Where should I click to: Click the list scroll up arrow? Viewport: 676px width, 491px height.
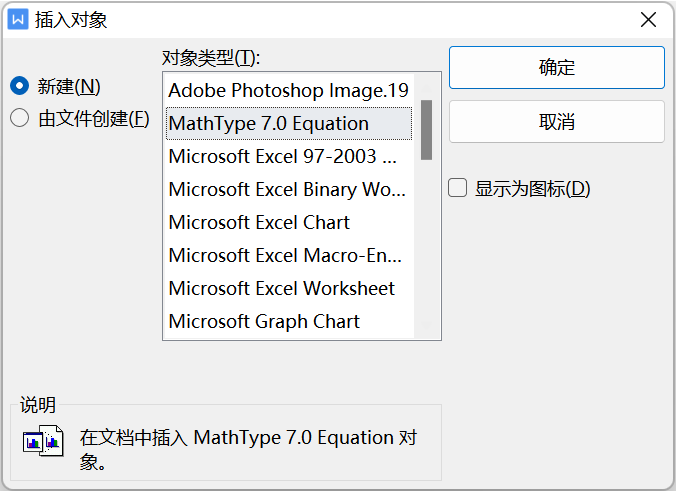tap(426, 88)
